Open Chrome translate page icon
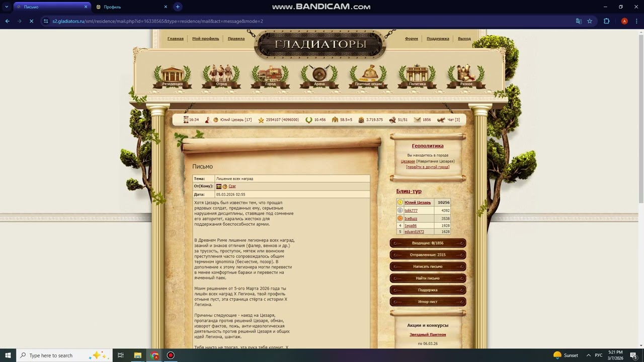Image resolution: width=644 pixels, height=362 pixels. 579,21
